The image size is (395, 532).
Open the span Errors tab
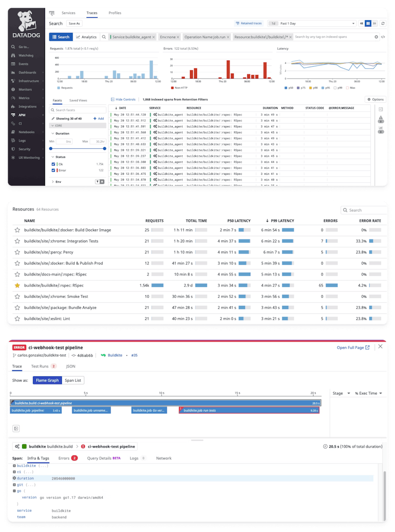pos(68,458)
